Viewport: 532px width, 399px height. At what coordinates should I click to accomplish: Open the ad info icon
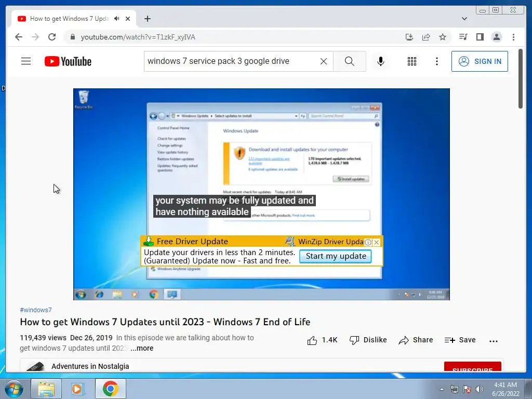pos(368,242)
